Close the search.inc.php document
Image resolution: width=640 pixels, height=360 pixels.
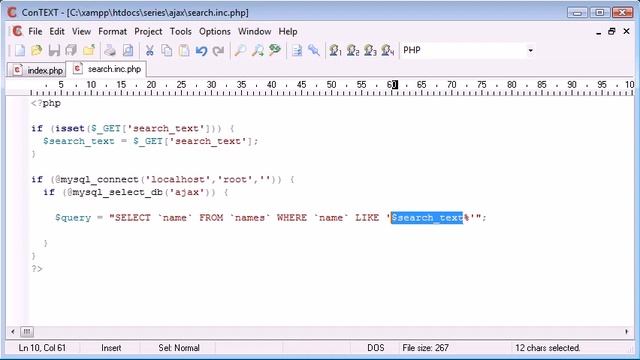pos(626,31)
